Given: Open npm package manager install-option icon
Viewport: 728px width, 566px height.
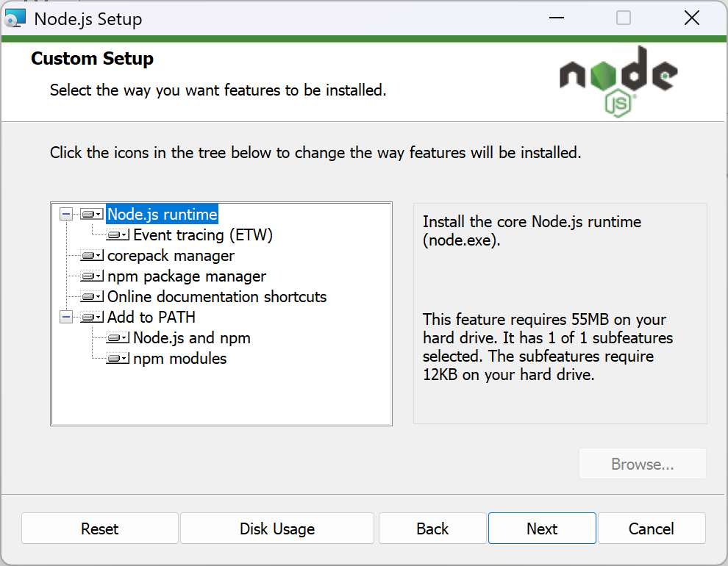Looking at the screenshot, I should click(91, 276).
